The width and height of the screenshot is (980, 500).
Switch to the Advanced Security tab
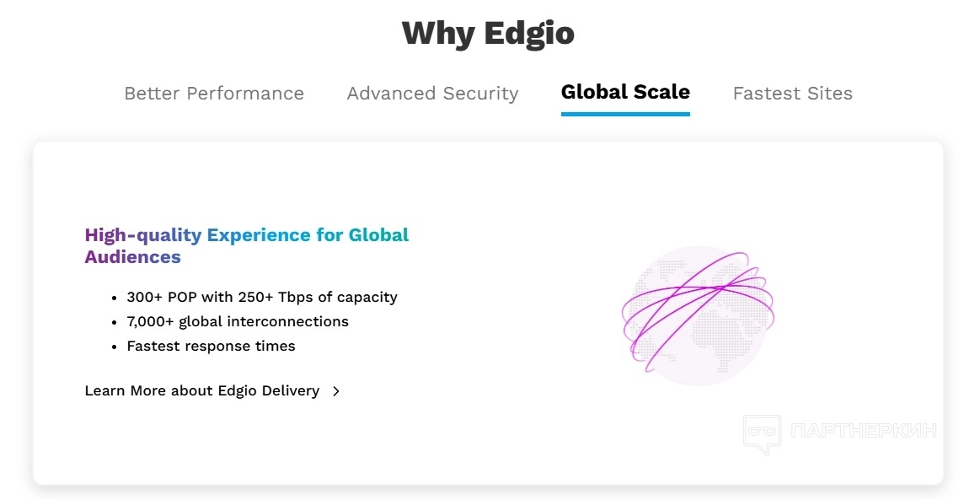coord(432,94)
